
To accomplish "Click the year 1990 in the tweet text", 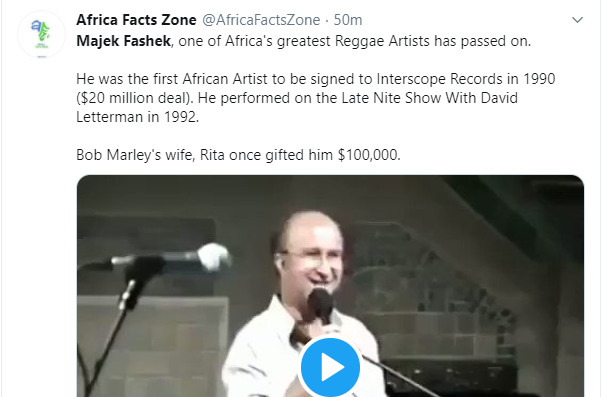I will (x=539, y=79).
